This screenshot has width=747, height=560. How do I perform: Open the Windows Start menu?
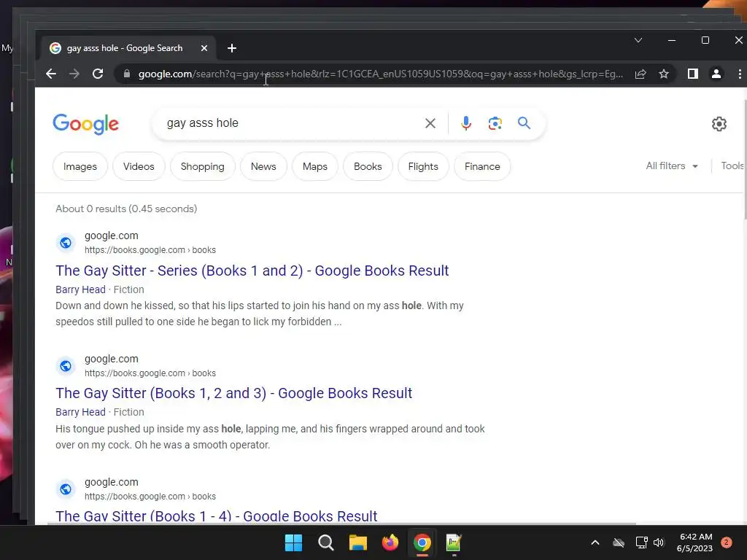pyautogui.click(x=293, y=542)
